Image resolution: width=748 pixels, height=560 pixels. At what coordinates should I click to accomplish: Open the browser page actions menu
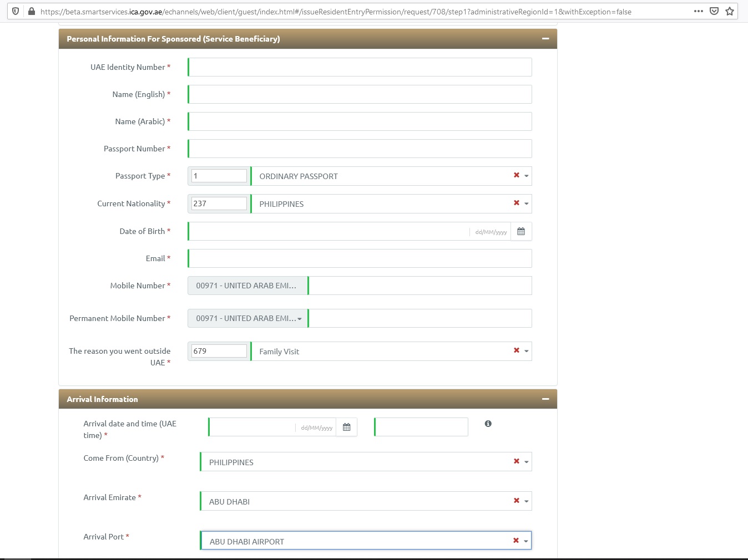coord(698,11)
